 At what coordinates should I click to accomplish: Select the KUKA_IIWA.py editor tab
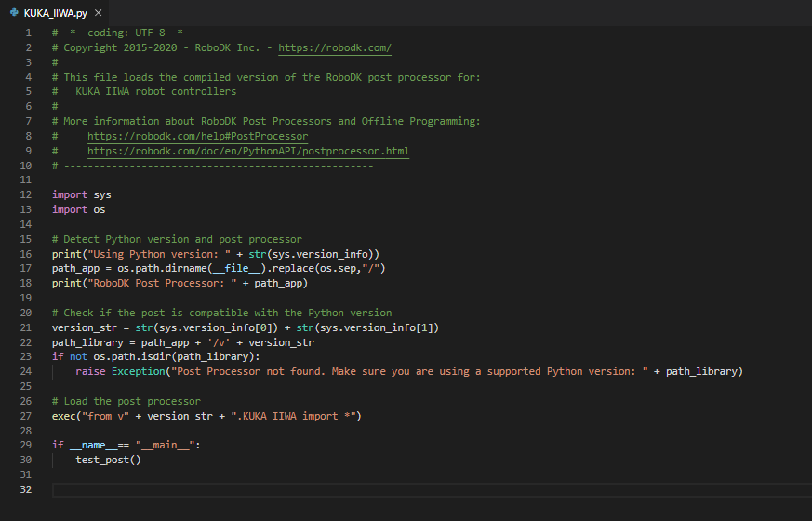[x=56, y=13]
